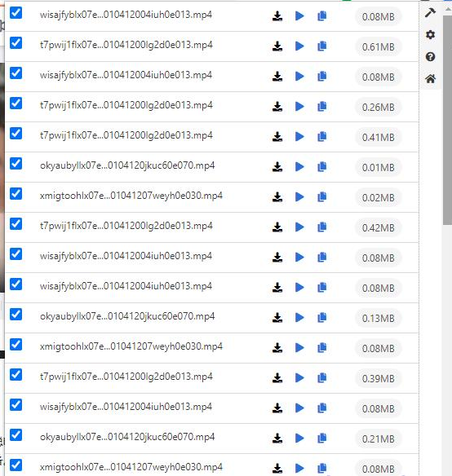Toggle checkbox for 0.21MB okyaubyllx07e file

click(16, 435)
